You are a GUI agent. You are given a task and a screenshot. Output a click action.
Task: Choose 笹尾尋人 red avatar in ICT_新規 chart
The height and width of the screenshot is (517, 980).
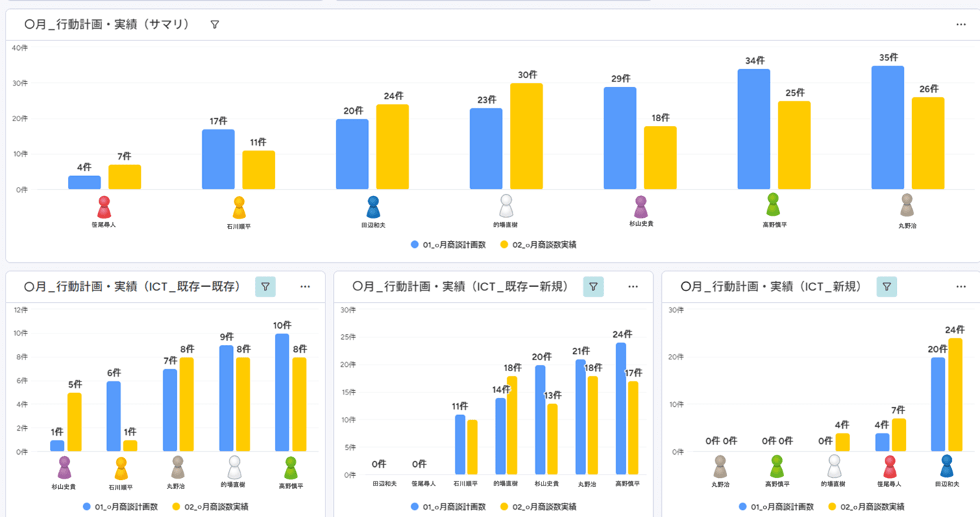click(x=890, y=467)
